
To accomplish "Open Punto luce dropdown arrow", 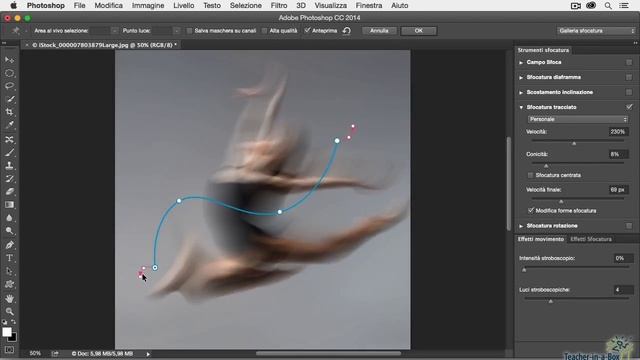I will click(176, 31).
